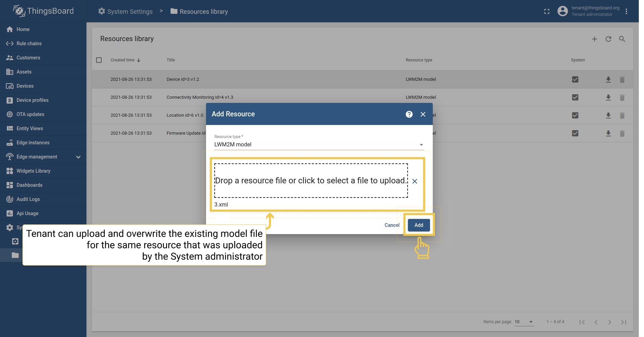The width and height of the screenshot is (644, 337).
Task: Open the tenant user profile avatar
Action: click(x=562, y=11)
